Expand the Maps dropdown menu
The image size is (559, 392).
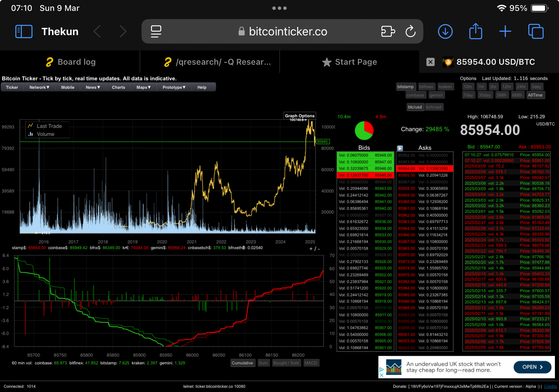143,88
